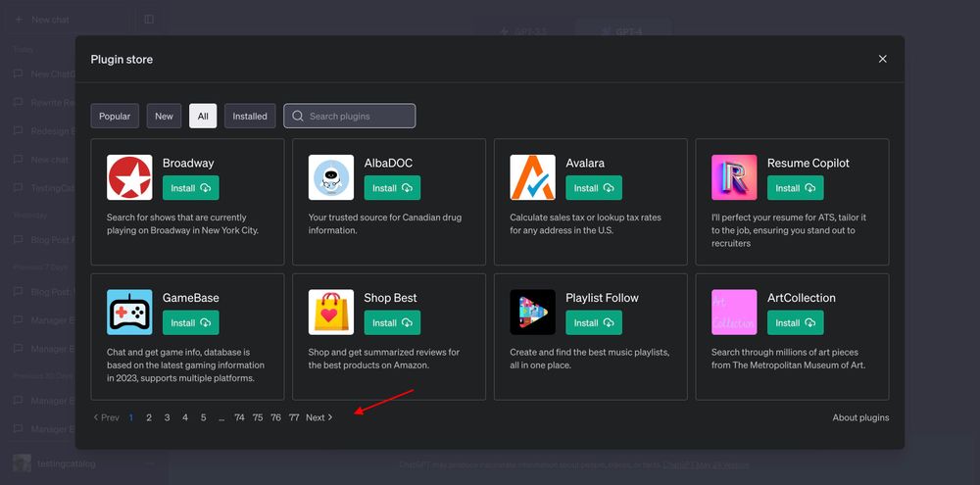Jump to page 77 of plugins

click(294, 417)
